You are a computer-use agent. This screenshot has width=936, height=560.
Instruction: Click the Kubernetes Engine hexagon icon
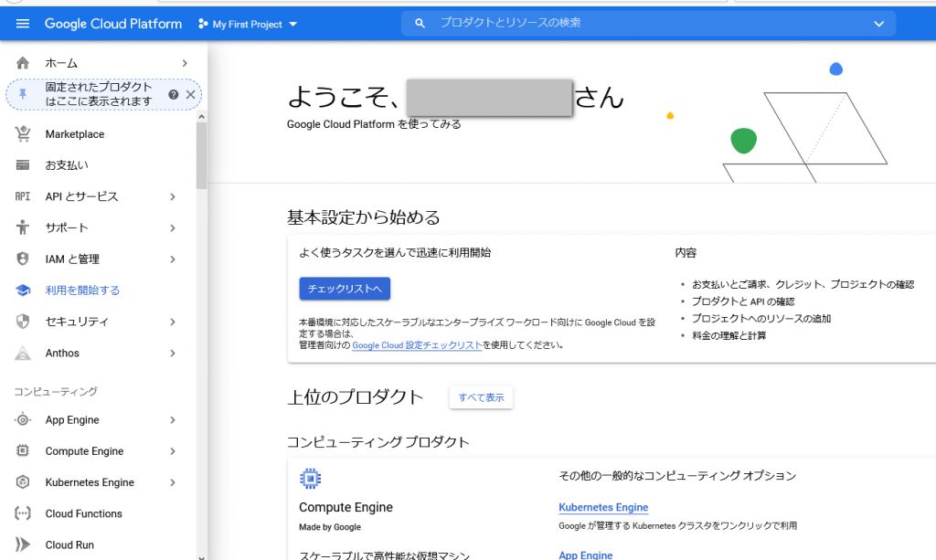(x=23, y=481)
